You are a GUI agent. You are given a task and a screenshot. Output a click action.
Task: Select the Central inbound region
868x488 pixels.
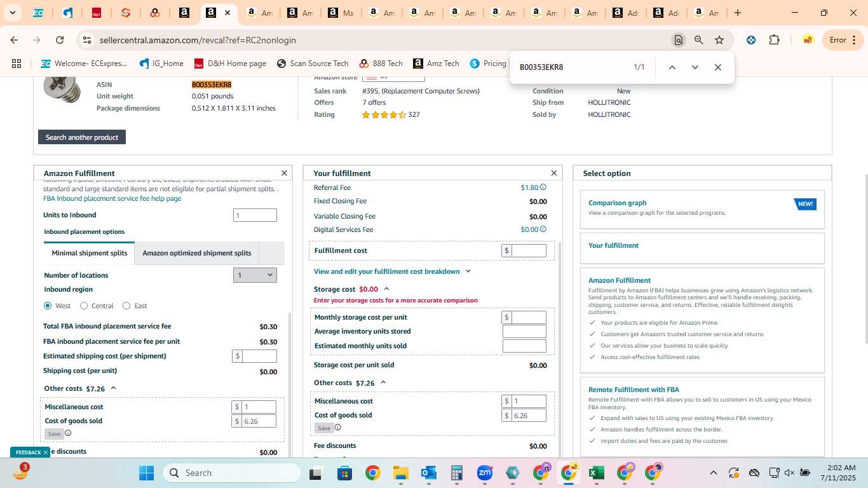pos(84,306)
